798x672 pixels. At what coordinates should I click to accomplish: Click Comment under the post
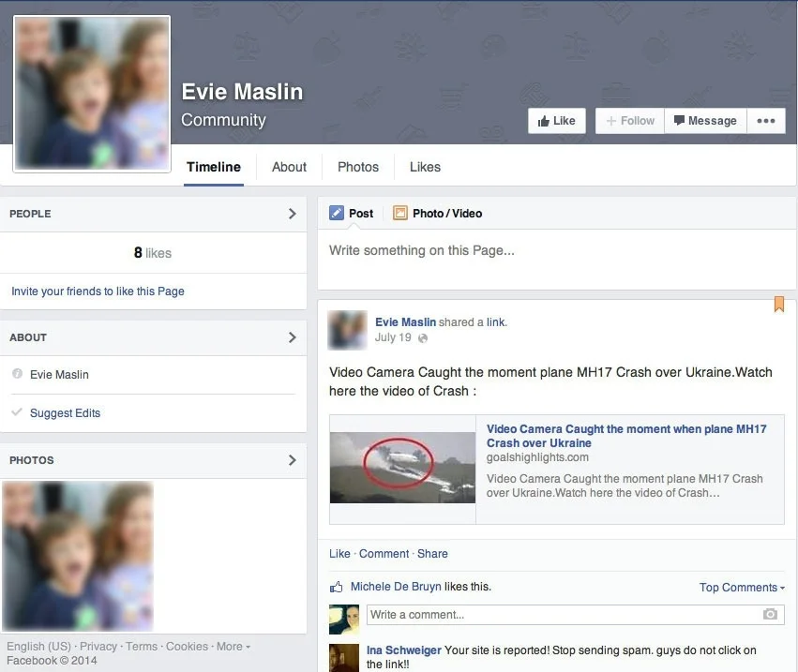click(x=384, y=554)
